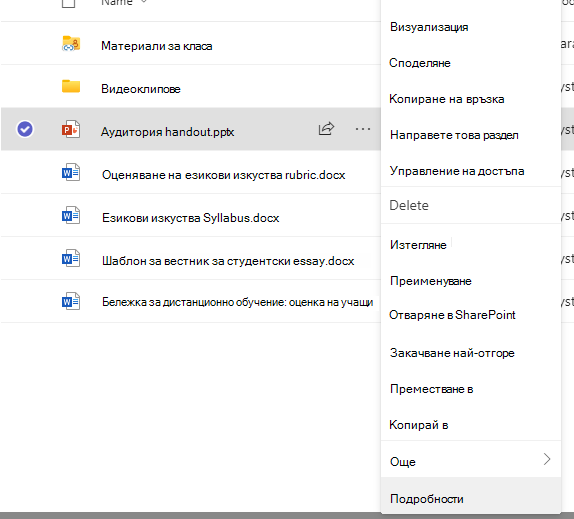Toggle the select-all checkbox in the header
Image resolution: width=574 pixels, height=519 pixels.
[68, 3]
